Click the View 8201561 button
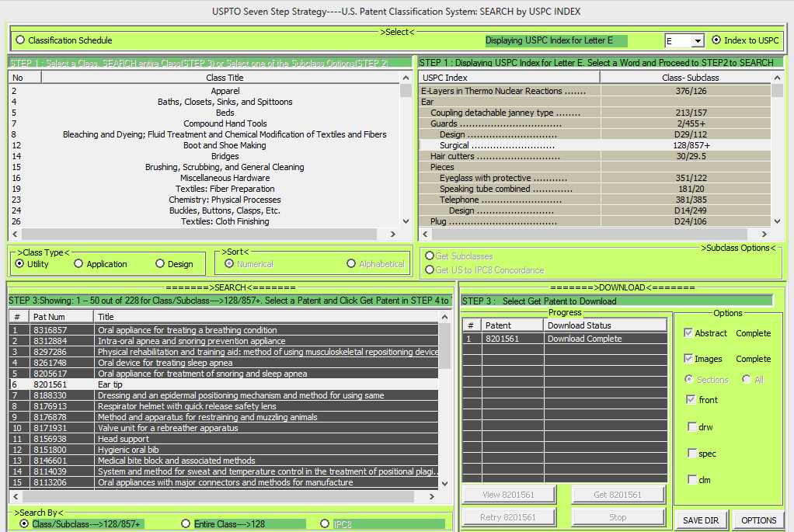794x532 pixels. tap(508, 495)
